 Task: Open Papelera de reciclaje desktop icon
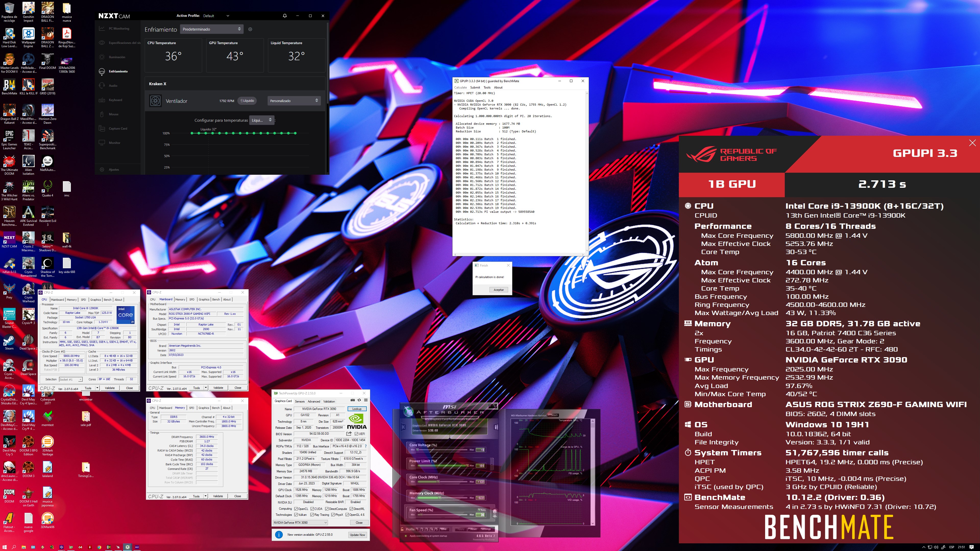pyautogui.click(x=9, y=12)
